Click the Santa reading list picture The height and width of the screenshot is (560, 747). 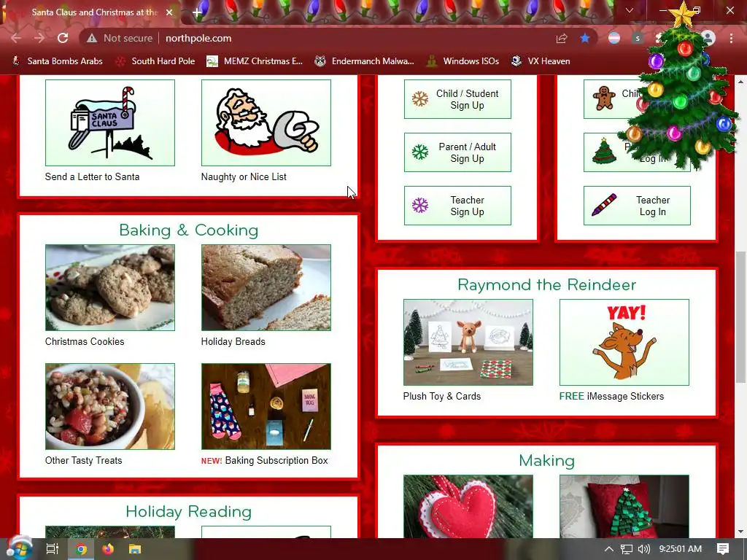(266, 122)
